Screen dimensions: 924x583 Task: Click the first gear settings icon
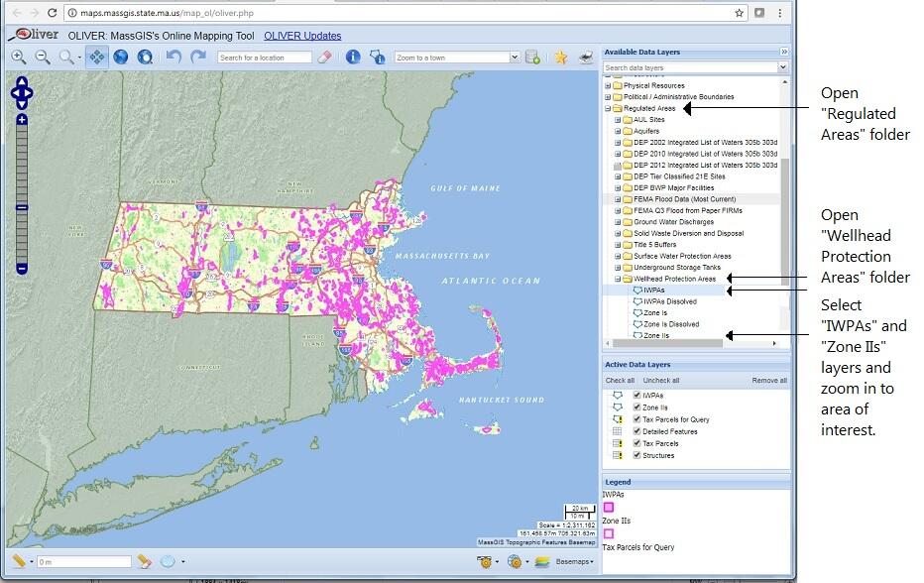tap(485, 562)
